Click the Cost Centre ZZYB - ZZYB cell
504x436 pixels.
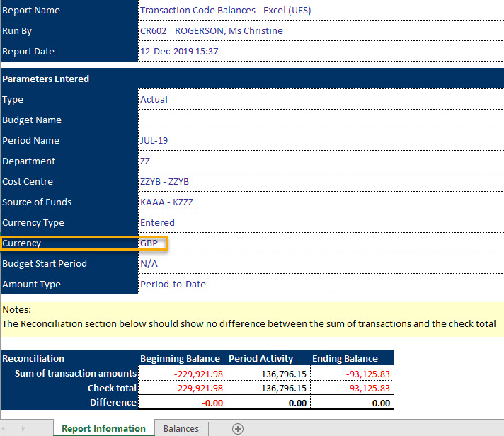tap(321, 181)
